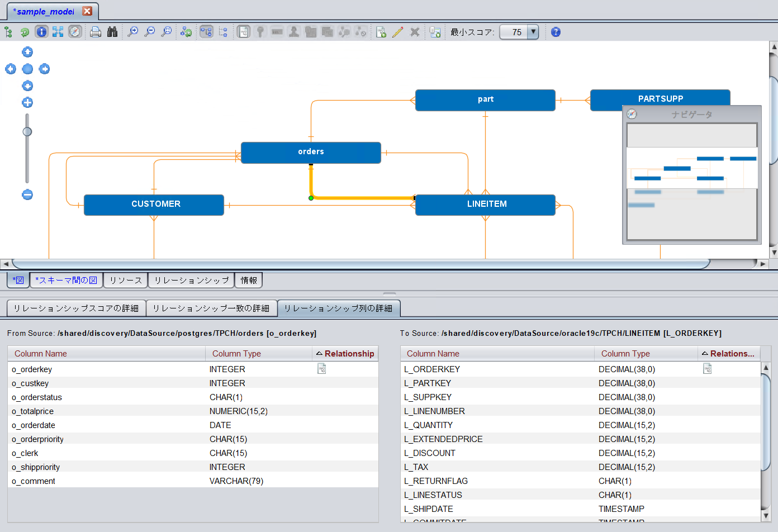Sort left table by Column Type header
This screenshot has width=778, height=532.
tap(259, 354)
